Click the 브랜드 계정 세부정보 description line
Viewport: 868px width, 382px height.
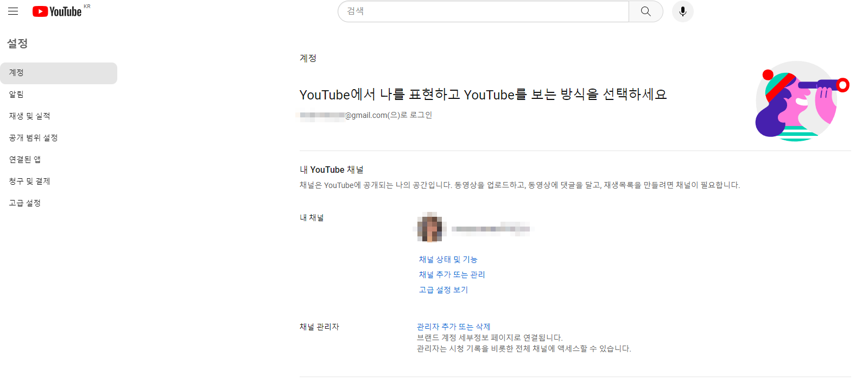point(490,337)
